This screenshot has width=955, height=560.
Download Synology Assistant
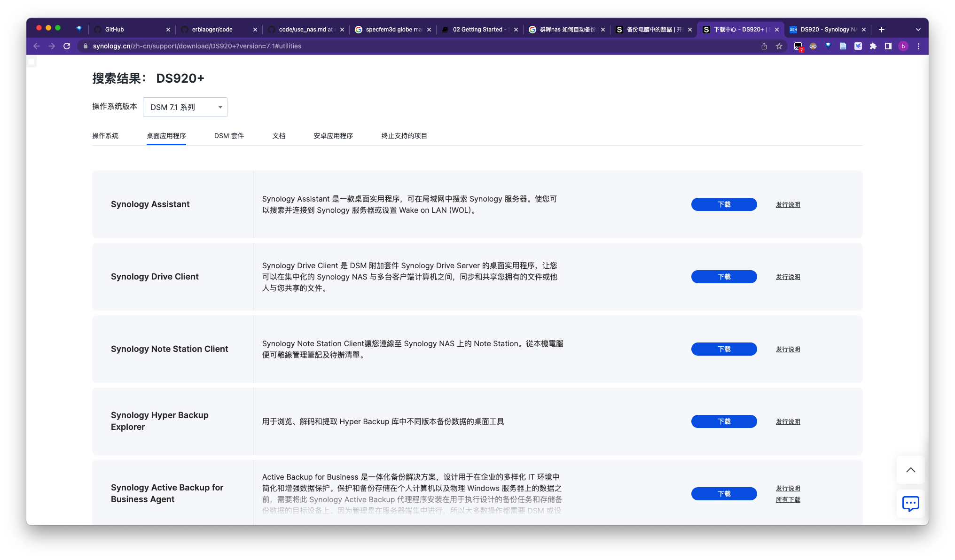pyautogui.click(x=724, y=204)
